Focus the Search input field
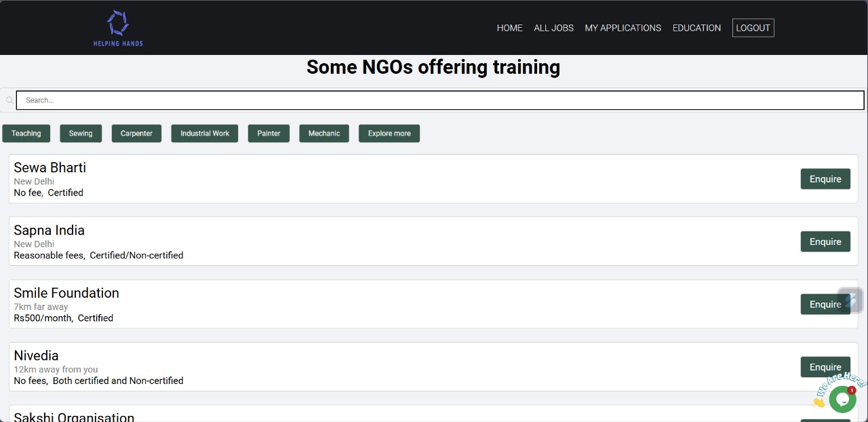Screen dimensions: 868x422 click(440, 100)
